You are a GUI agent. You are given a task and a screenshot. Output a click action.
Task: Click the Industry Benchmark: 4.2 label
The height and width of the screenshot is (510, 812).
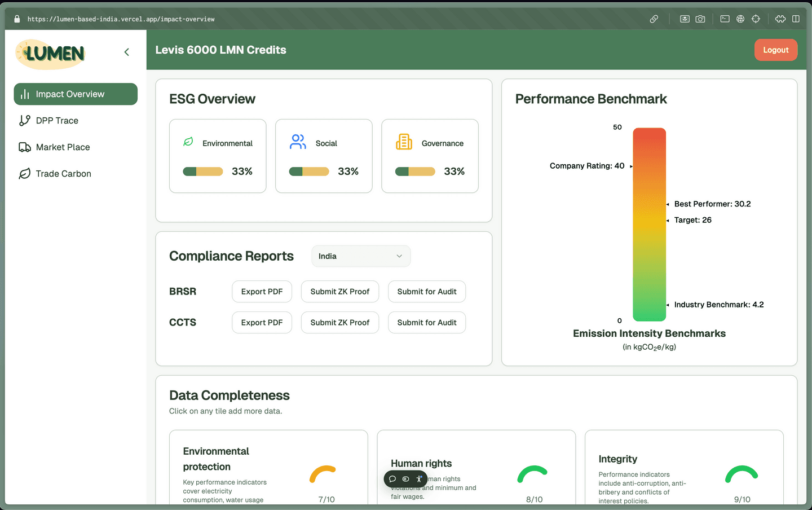[x=719, y=305]
